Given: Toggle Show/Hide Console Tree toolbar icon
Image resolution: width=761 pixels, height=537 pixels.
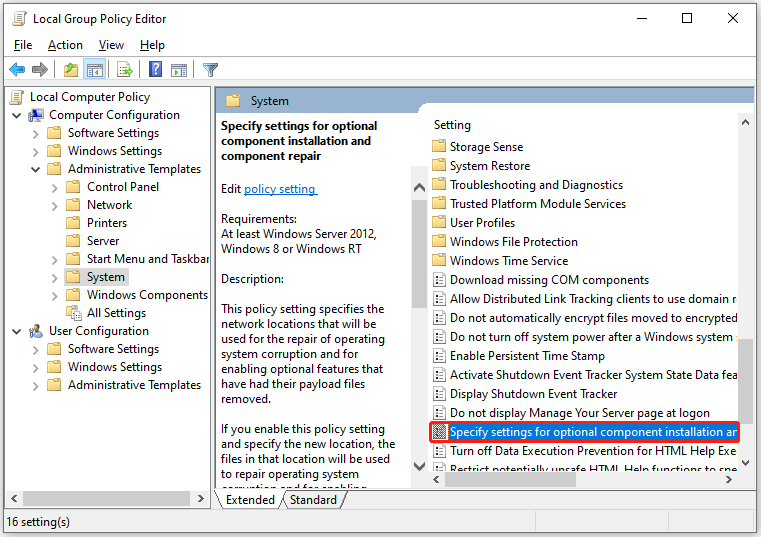Looking at the screenshot, I should [94, 69].
